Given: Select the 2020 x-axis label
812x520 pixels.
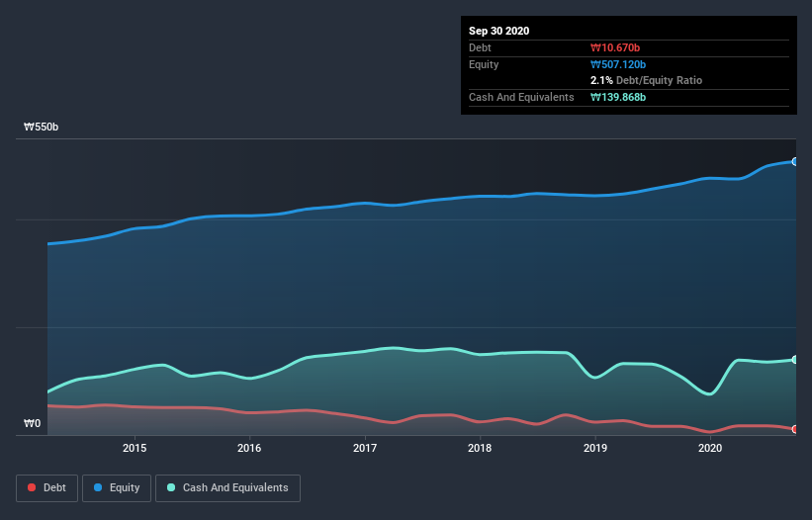Looking at the screenshot, I should coord(710,448).
